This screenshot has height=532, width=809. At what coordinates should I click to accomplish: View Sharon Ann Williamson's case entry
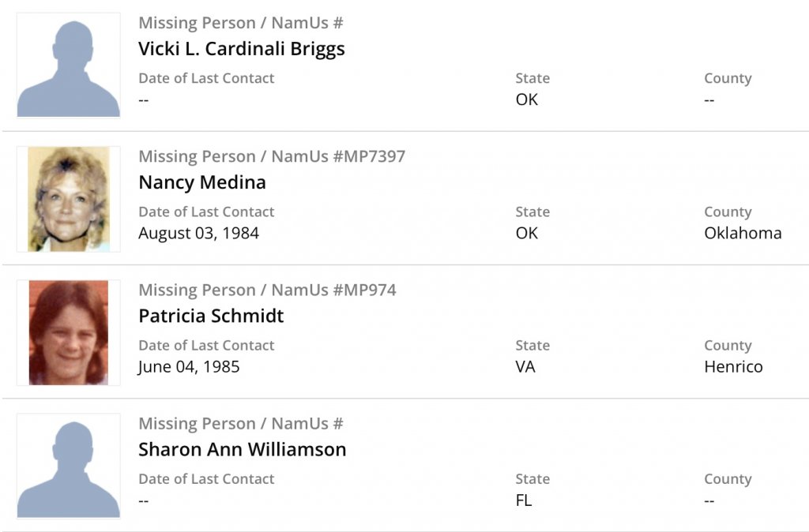click(x=243, y=449)
